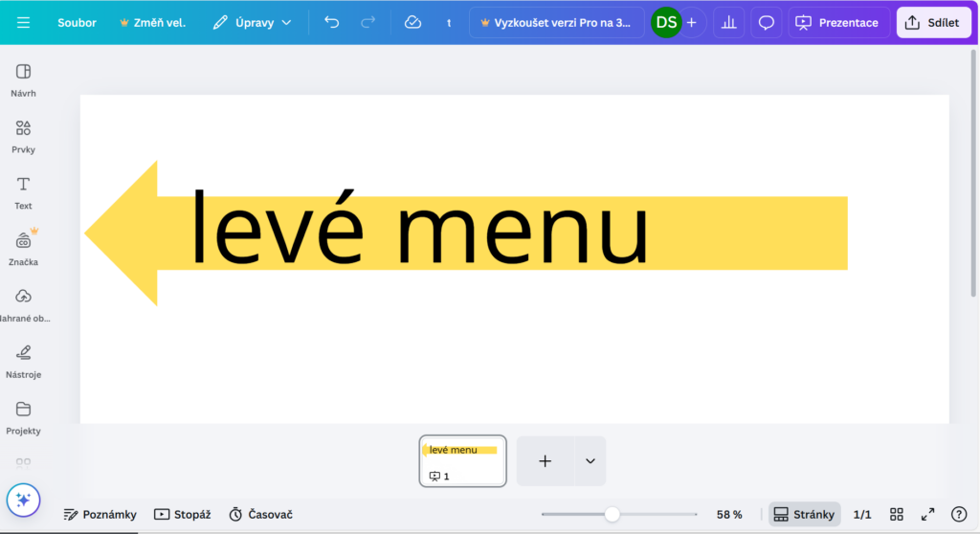The image size is (980, 534).
Task: Toggle Poznámky notes panel
Action: [x=100, y=514]
